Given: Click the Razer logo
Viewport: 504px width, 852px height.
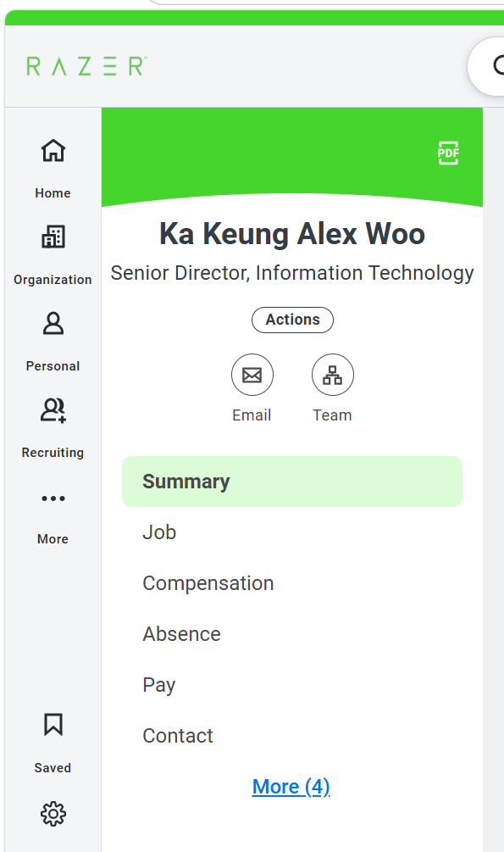Looking at the screenshot, I should point(86,66).
